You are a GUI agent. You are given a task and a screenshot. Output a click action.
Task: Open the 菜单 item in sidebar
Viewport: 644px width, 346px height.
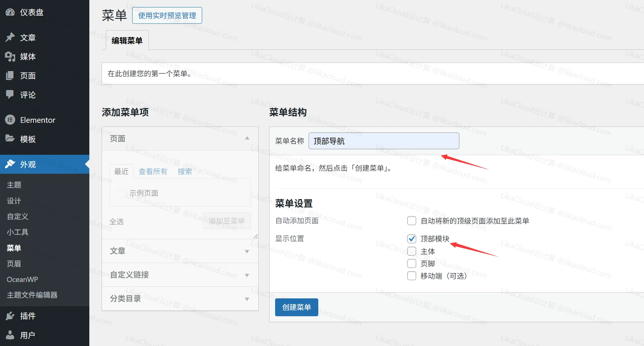(x=14, y=248)
